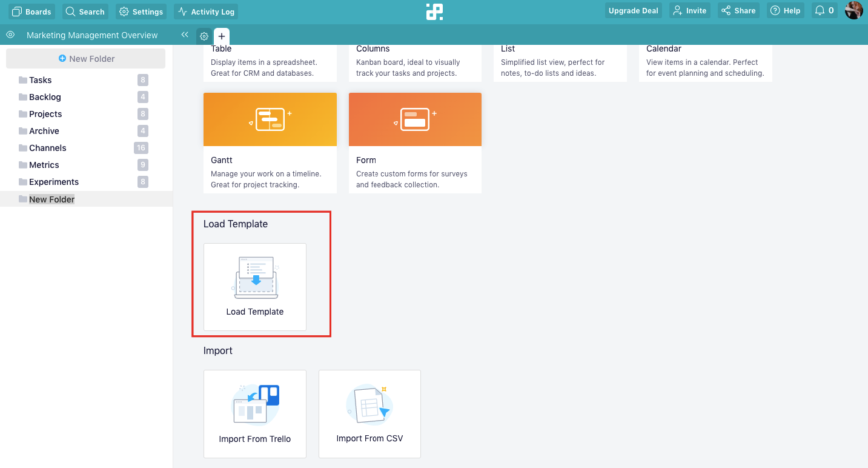Click Import From CSV card
Viewport: 868px width, 468px height.
pyautogui.click(x=369, y=413)
